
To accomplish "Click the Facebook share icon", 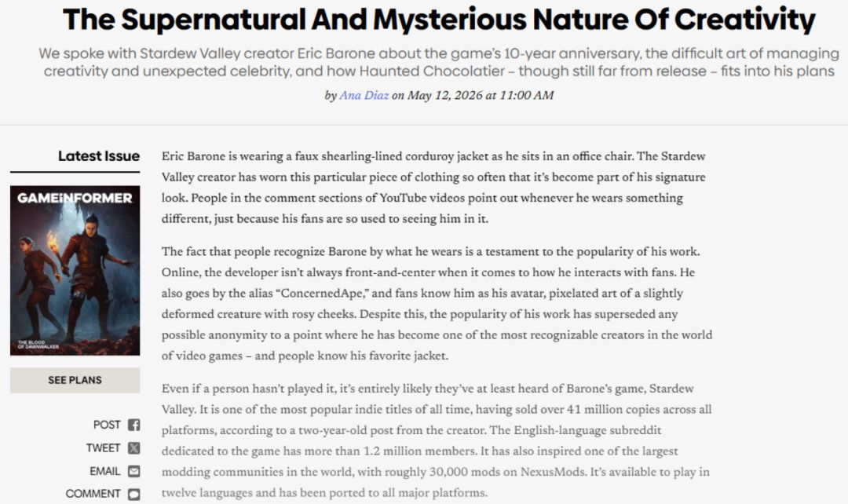I will pyautogui.click(x=133, y=425).
